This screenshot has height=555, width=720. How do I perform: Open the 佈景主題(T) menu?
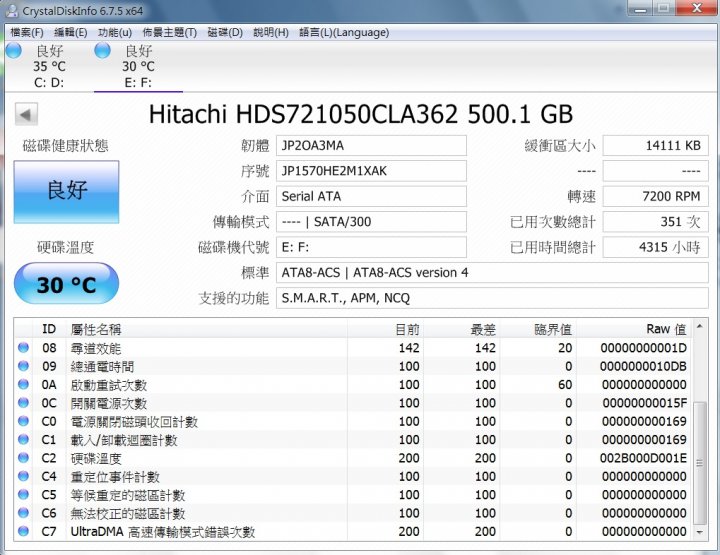(x=169, y=33)
